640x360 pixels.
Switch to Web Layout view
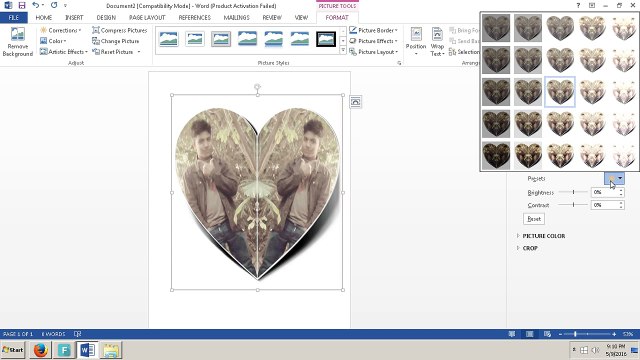pos(548,334)
